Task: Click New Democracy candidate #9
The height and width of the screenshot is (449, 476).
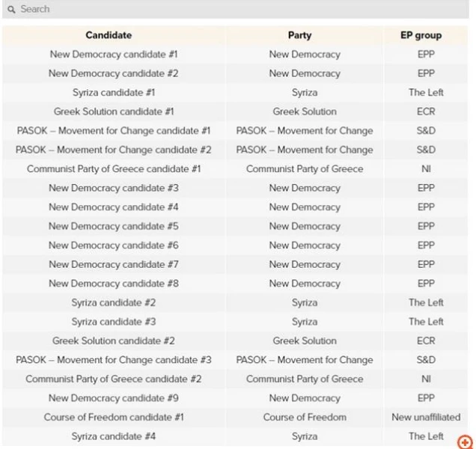Action: (114, 398)
